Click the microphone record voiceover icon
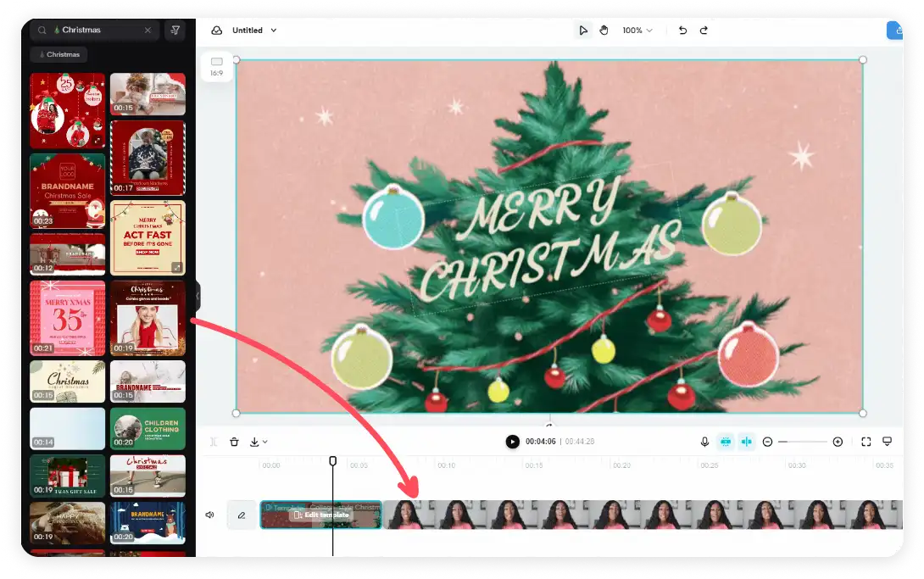The height and width of the screenshot is (579, 924). pos(704,442)
